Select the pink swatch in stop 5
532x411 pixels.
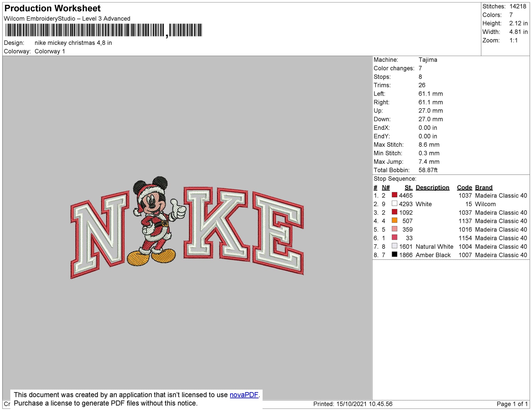(394, 229)
